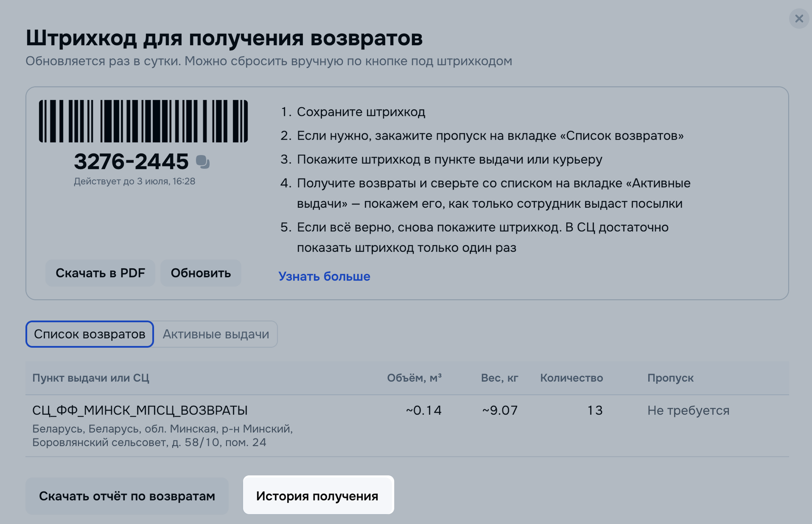Close the returns barcode dialog
Viewport: 812px width, 524px height.
coord(799,18)
